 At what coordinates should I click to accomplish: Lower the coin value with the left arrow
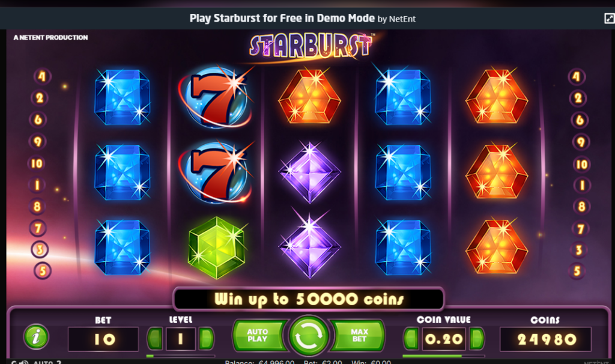point(411,338)
